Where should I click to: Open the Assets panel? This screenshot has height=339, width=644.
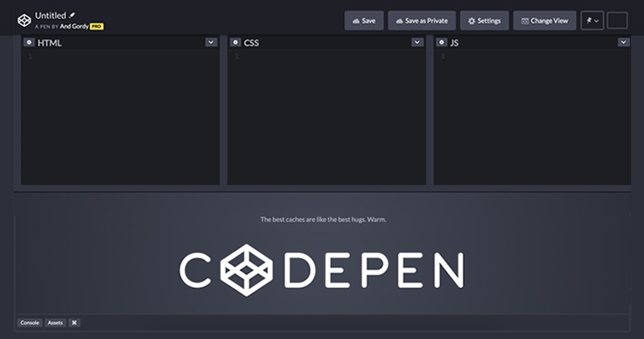[55, 323]
